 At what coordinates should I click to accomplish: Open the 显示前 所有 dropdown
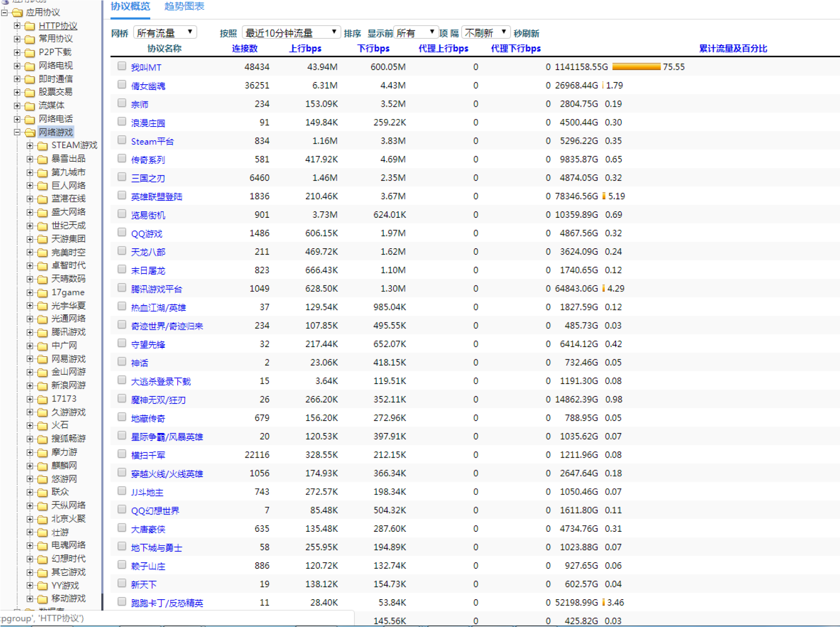pyautogui.click(x=416, y=33)
